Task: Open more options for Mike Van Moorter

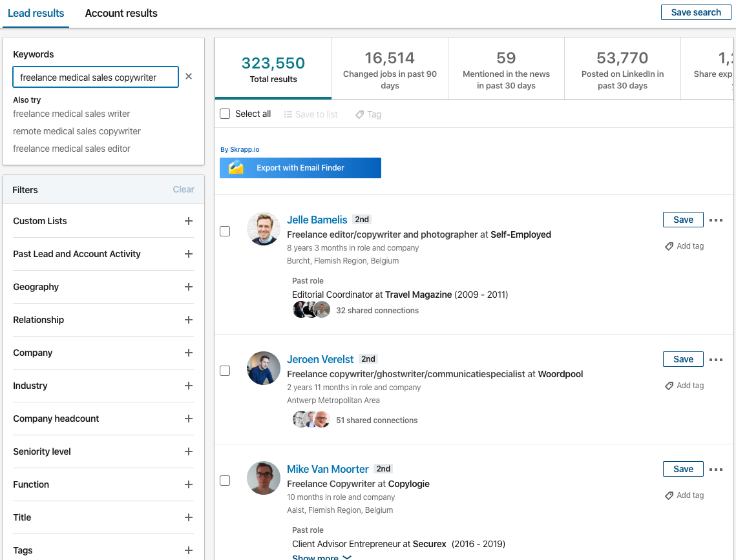Action: coord(716,470)
